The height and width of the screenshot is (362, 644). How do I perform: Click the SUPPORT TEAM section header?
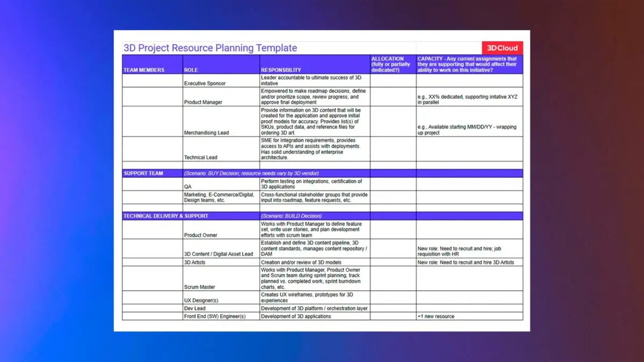tap(152, 173)
